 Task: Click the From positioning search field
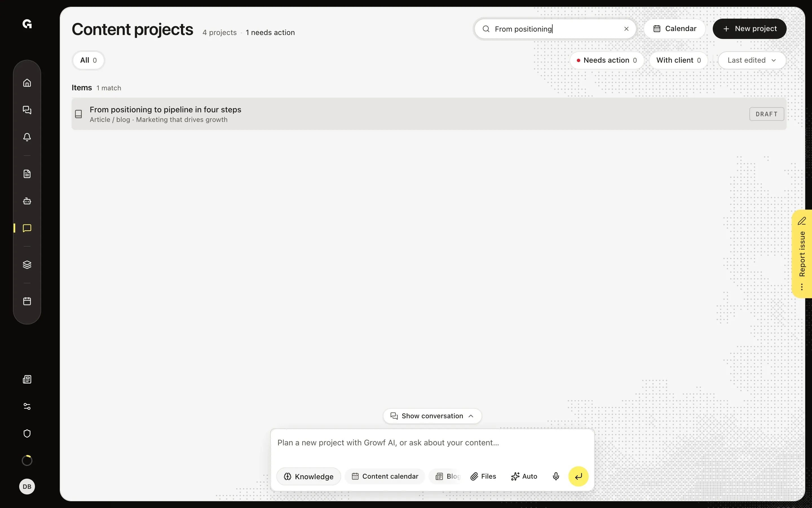555,29
